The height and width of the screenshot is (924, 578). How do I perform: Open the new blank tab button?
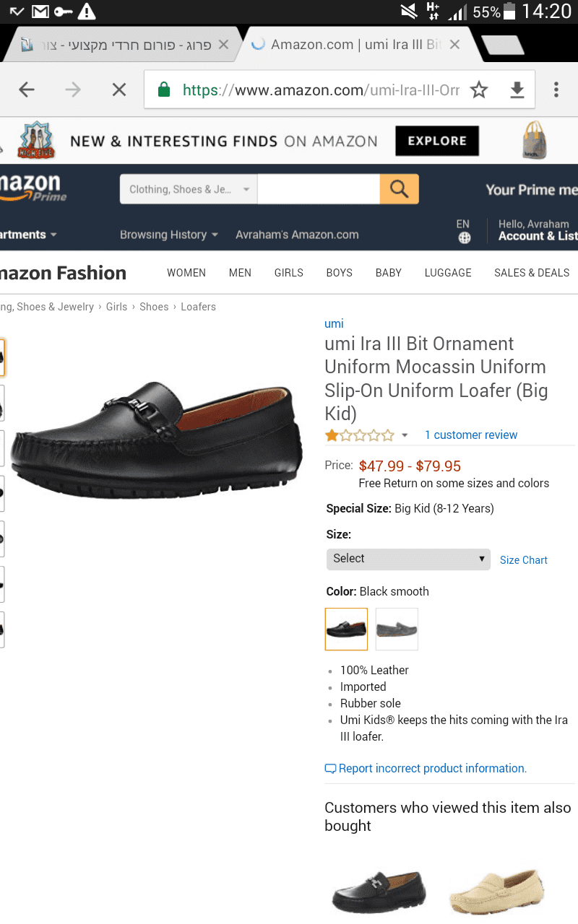point(502,45)
